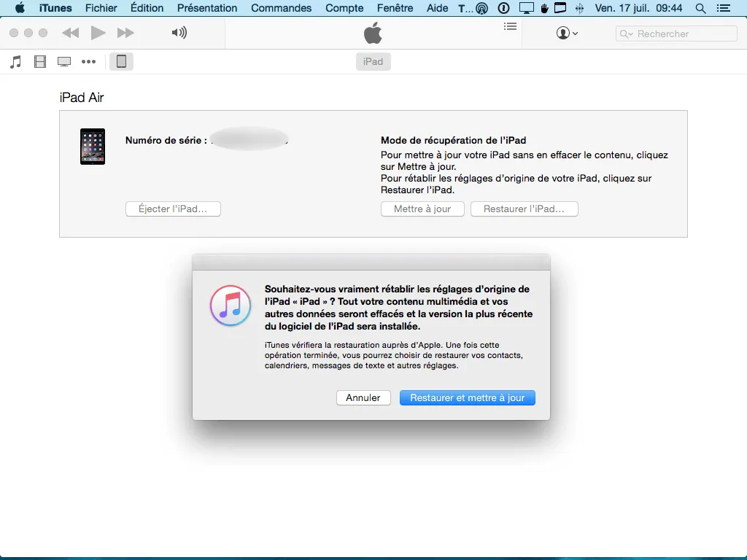The height and width of the screenshot is (560, 747).
Task: Open the Fenêtre menu
Action: point(395,8)
